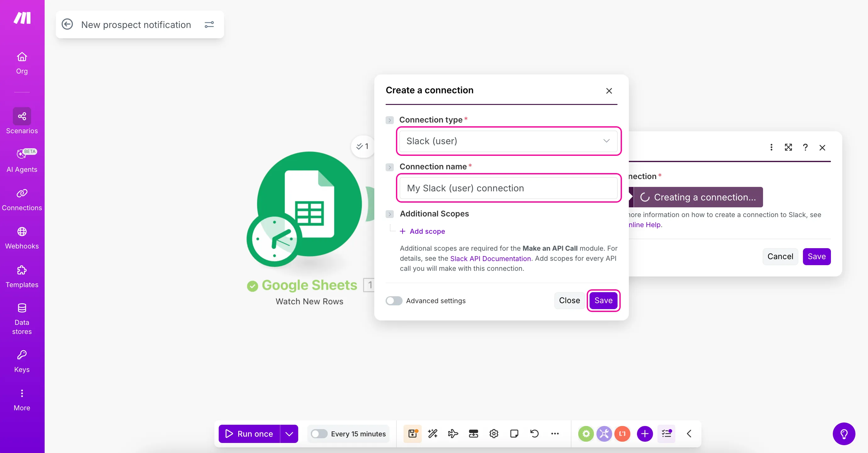Viewport: 868px width, 453px height.
Task: Open the Scenarios section
Action: click(22, 121)
